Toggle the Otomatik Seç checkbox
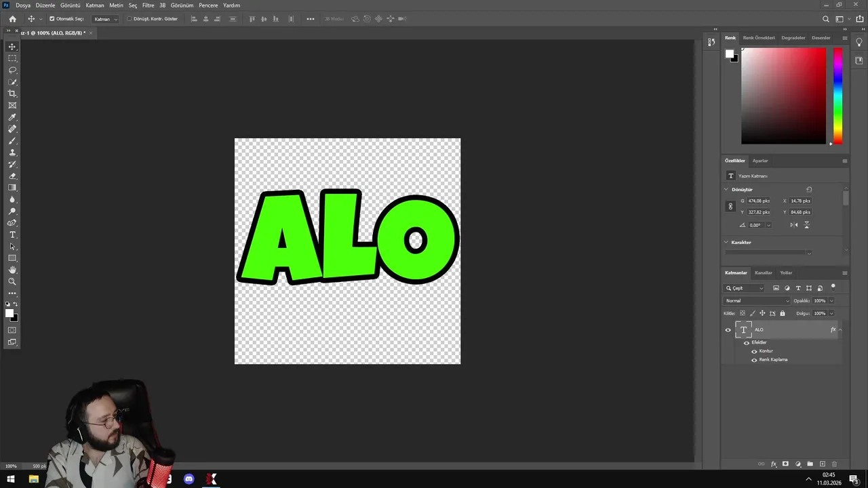The width and height of the screenshot is (868, 488). (52, 19)
